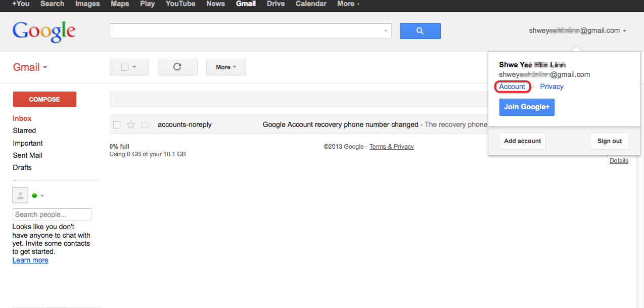Open the Inbox folder
This screenshot has height=308, width=644.
22,118
